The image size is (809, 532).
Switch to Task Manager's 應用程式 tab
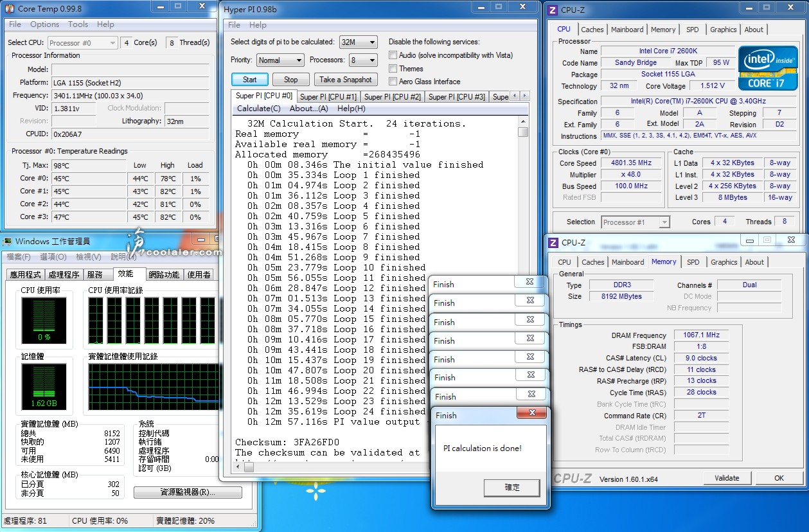coord(26,275)
